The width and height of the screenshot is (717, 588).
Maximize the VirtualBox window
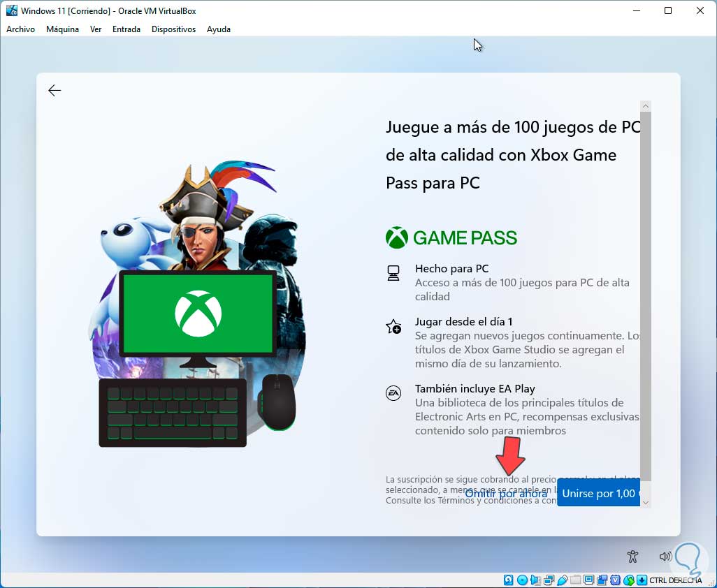[668, 10]
